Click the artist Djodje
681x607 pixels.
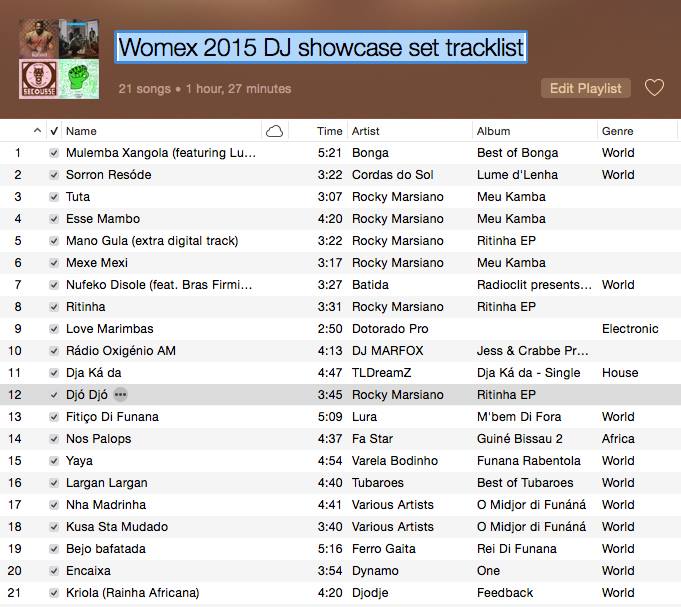(x=370, y=593)
